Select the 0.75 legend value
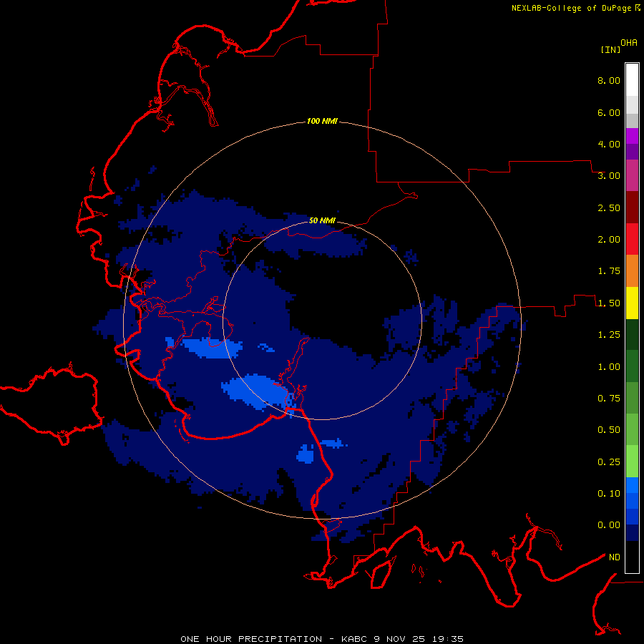This screenshot has height=644, width=644. click(x=609, y=399)
